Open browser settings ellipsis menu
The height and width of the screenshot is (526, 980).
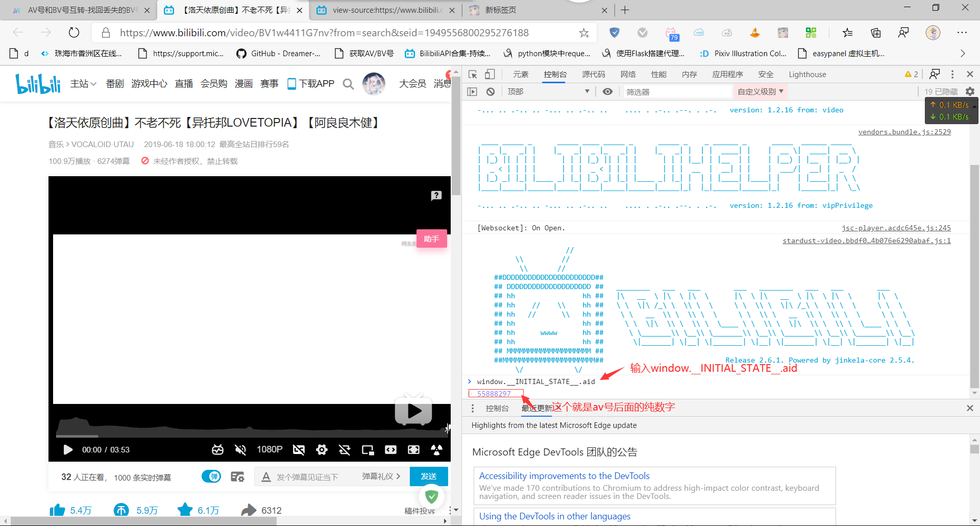pyautogui.click(x=962, y=33)
